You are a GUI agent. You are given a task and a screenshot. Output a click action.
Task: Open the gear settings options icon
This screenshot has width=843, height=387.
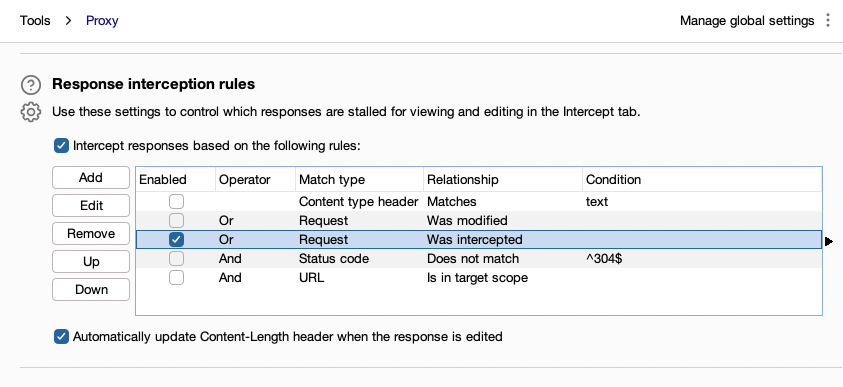31,112
